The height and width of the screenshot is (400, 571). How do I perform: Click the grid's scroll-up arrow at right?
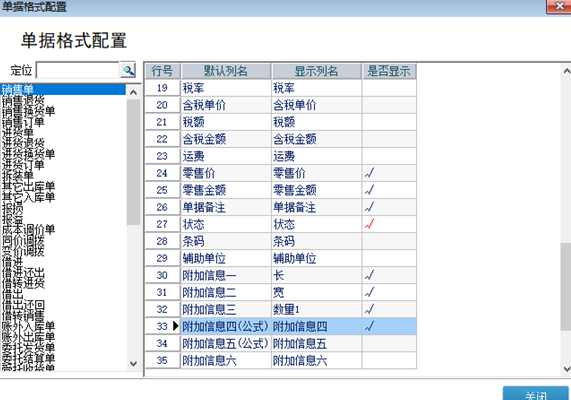[x=566, y=71]
